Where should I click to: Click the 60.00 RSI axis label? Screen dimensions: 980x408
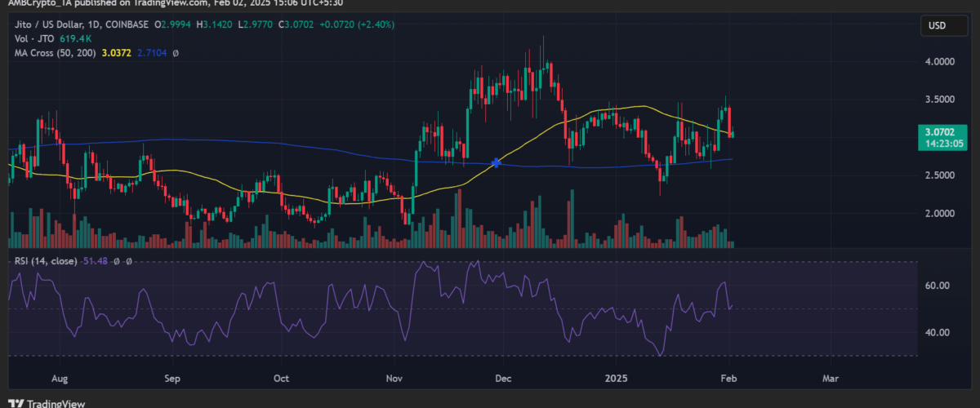[937, 286]
